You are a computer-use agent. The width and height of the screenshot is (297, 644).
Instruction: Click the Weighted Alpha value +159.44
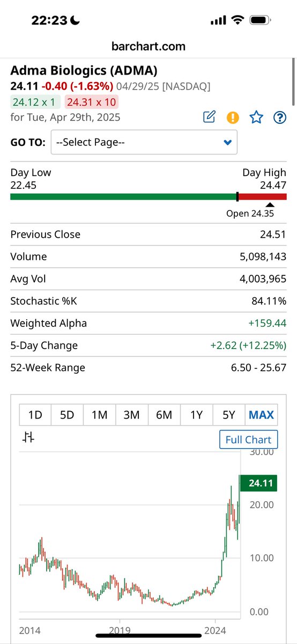(x=266, y=323)
